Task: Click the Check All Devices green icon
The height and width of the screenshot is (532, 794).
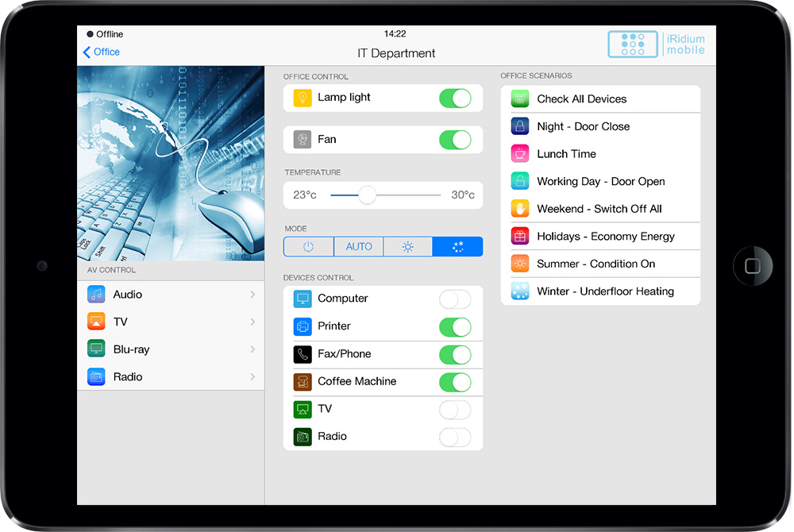Action: [x=520, y=98]
